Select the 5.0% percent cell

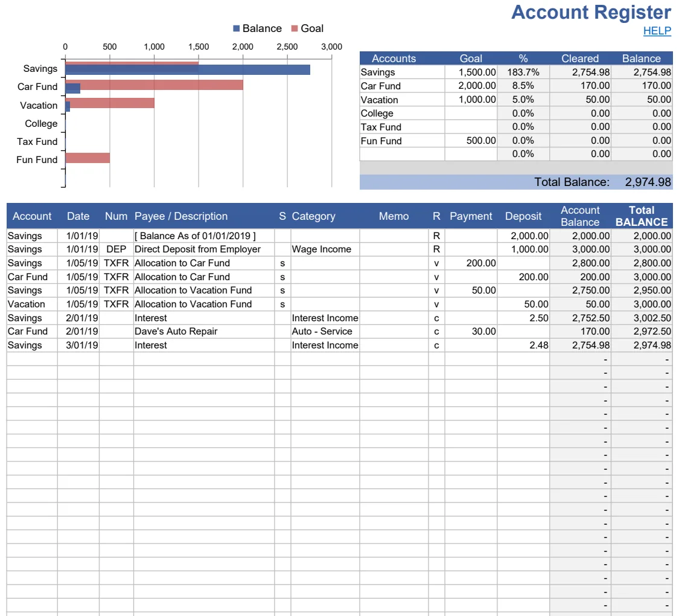click(523, 100)
